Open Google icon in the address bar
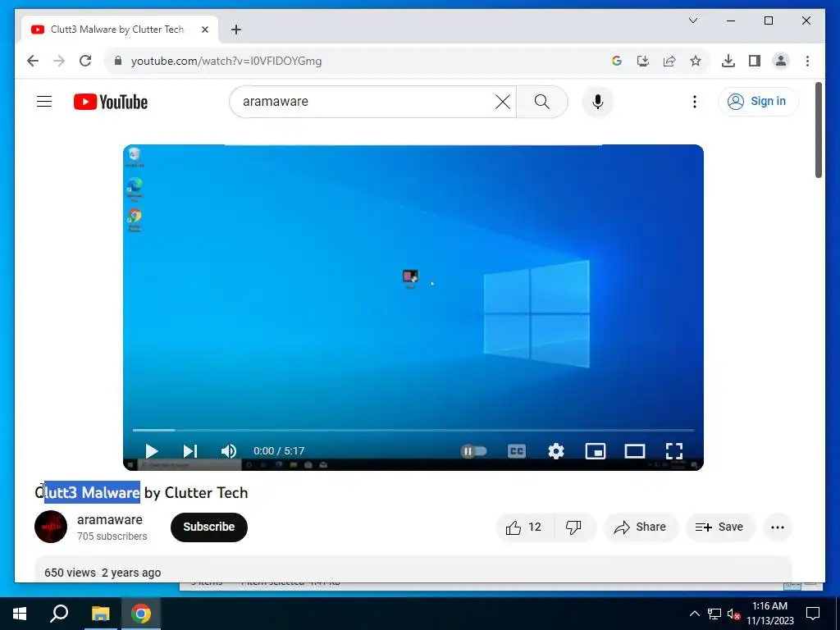The height and width of the screenshot is (630, 840). coord(617,61)
